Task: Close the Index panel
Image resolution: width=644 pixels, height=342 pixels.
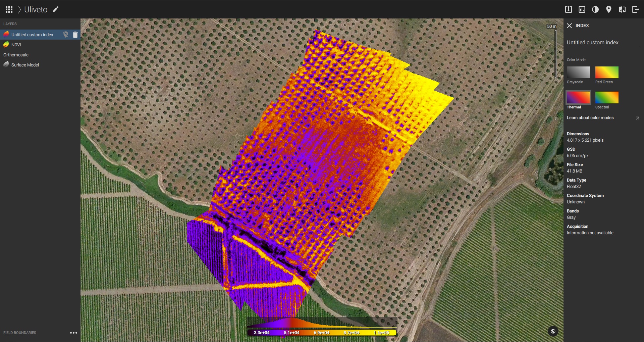Action: 569,26
